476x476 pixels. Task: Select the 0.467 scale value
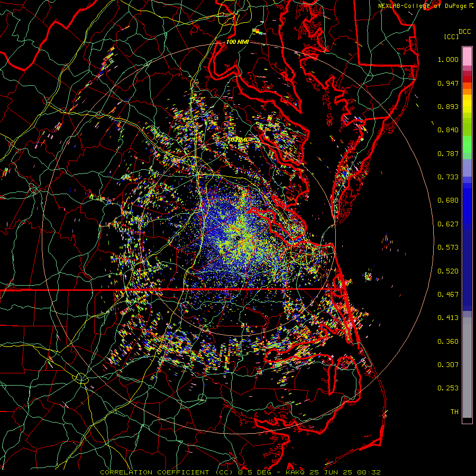click(448, 295)
